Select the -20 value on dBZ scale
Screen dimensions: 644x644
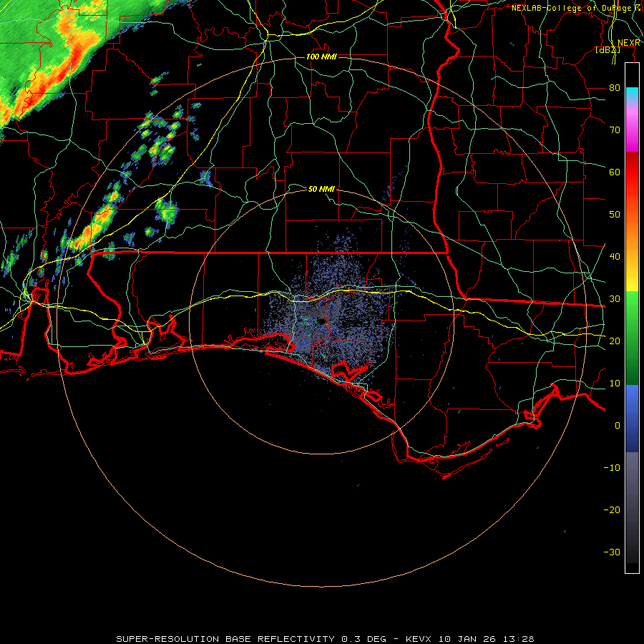point(612,509)
